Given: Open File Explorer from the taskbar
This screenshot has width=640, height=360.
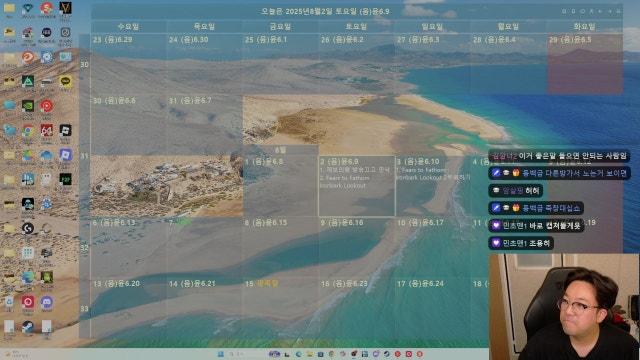Looking at the screenshot, I should (x=310, y=354).
